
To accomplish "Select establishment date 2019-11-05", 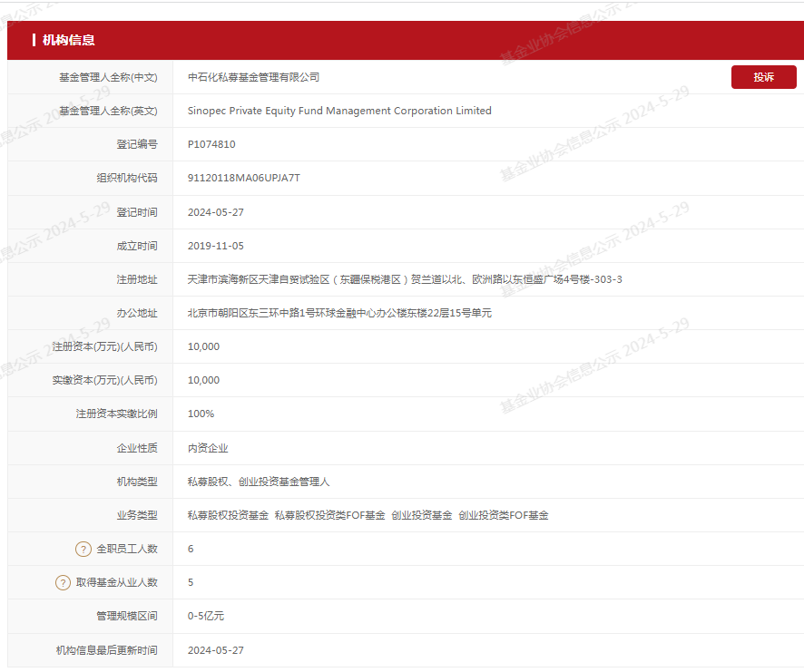I will 216,246.
